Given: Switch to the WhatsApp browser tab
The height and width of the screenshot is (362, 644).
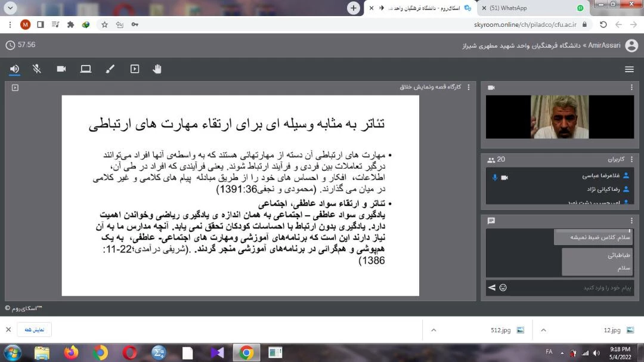Looking at the screenshot, I should pos(525,8).
